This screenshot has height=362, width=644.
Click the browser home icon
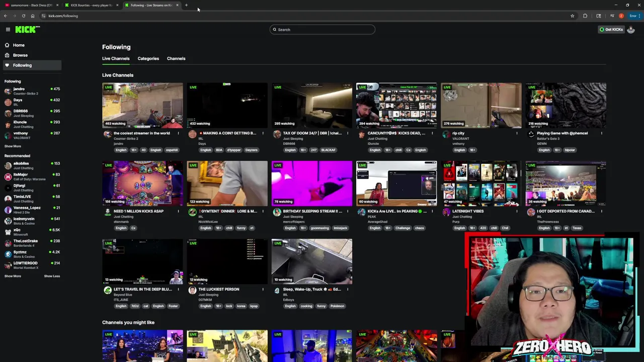coord(33,16)
